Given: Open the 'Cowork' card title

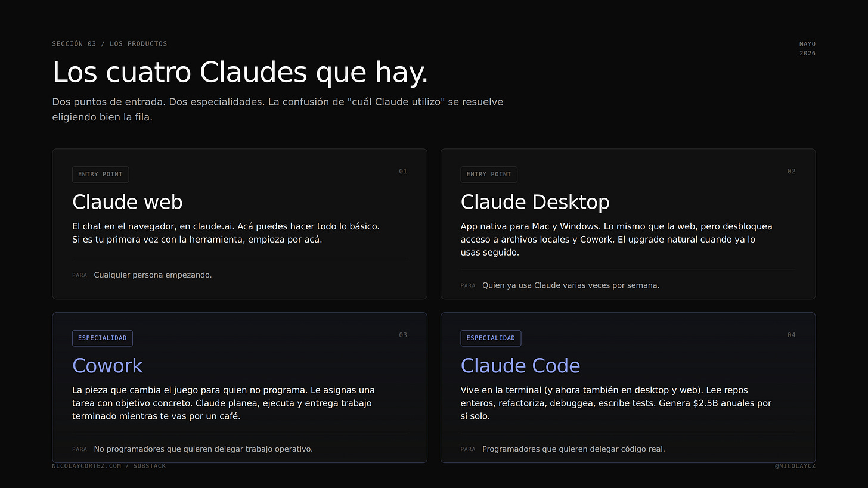Looking at the screenshot, I should point(108,366).
